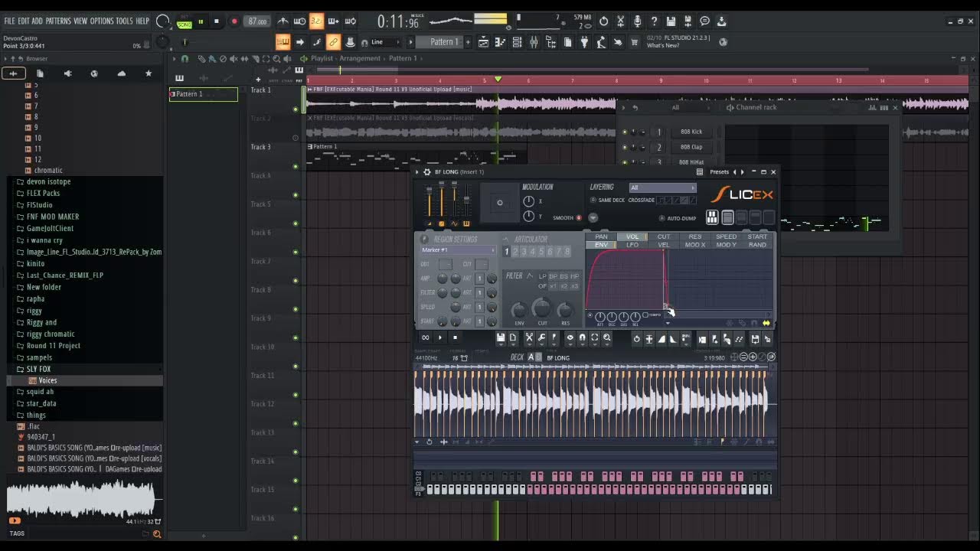Open the mixer toolbar icon
The height and width of the screenshot is (551, 980).
tap(534, 42)
